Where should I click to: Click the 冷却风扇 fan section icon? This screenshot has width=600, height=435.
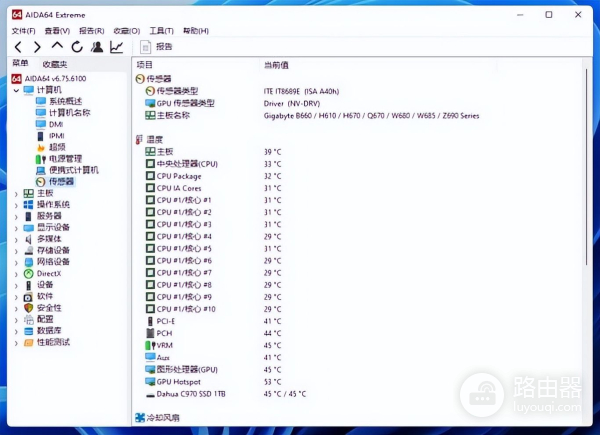point(140,417)
